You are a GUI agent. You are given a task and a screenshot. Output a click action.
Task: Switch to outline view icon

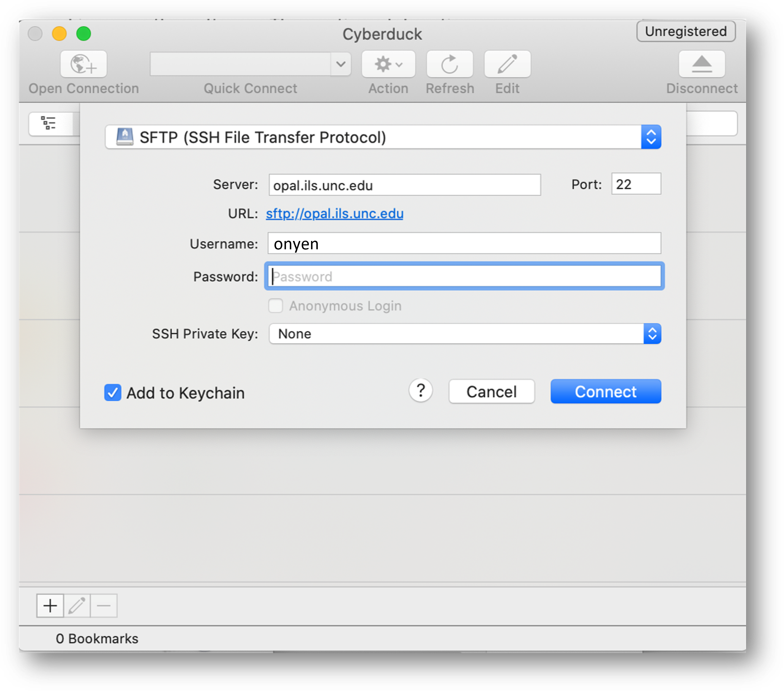(49, 123)
